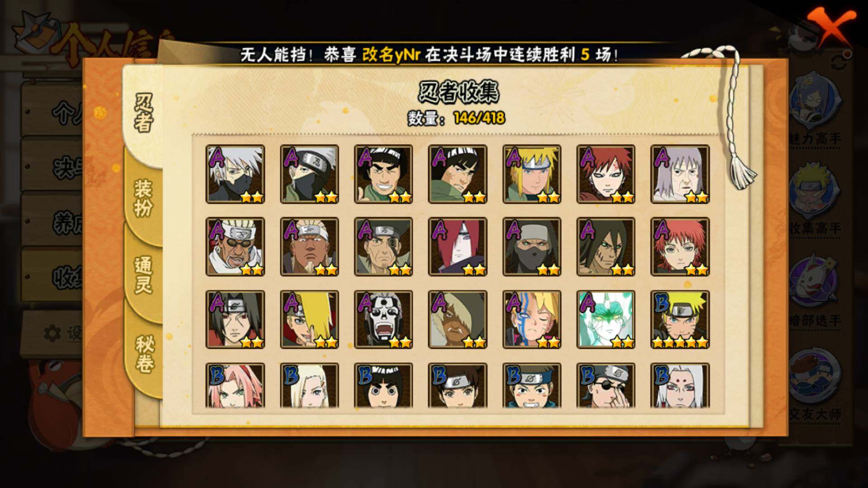Open the 交友大师 badge
868x488 pixels.
816,384
